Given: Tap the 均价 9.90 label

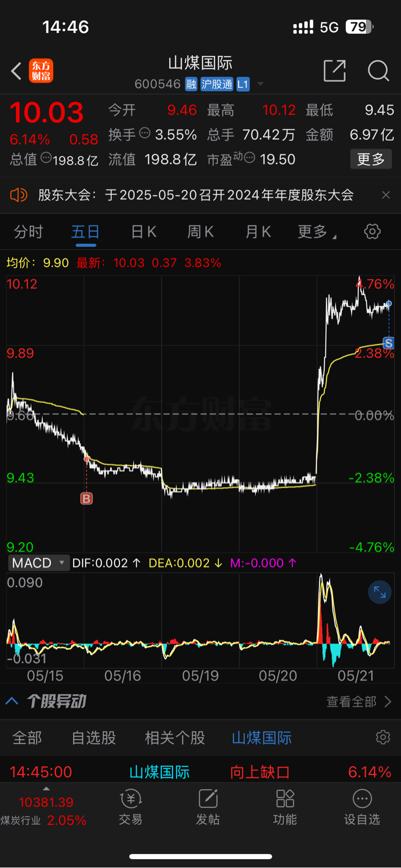Looking at the screenshot, I should [38, 263].
